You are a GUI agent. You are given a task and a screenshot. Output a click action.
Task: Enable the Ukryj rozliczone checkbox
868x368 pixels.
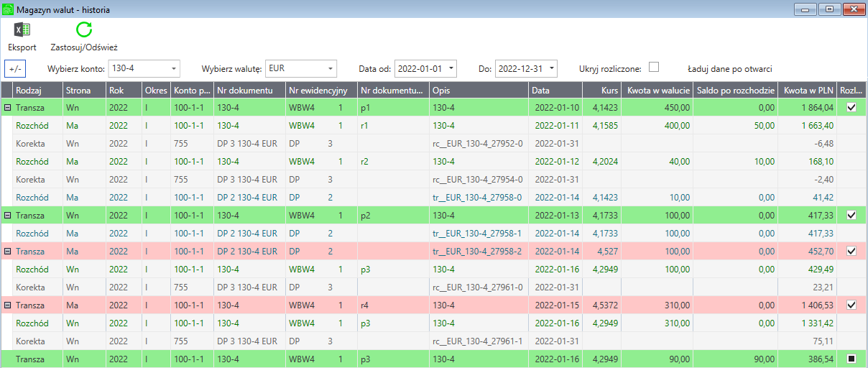[x=654, y=68]
